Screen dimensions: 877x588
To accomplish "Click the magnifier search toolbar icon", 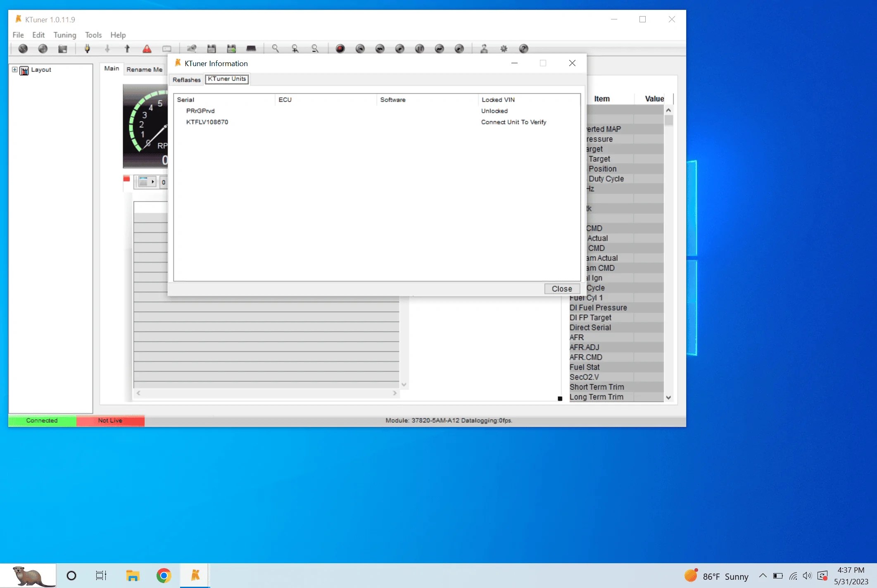I will (x=275, y=49).
